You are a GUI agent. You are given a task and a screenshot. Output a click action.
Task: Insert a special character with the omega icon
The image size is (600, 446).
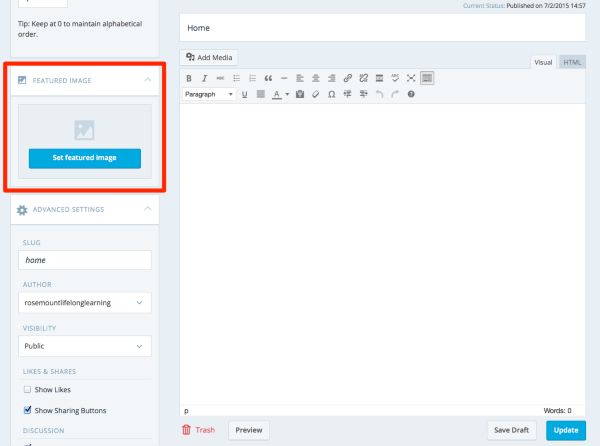[x=332, y=94]
